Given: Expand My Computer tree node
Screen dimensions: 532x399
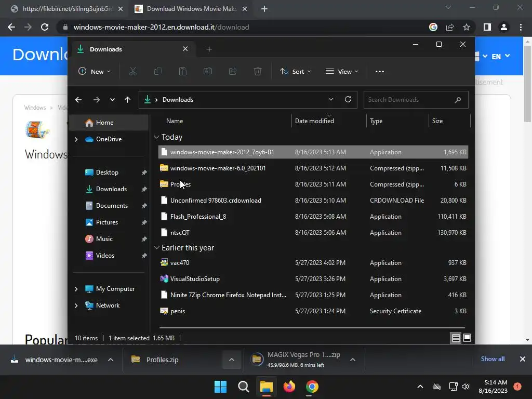Looking at the screenshot, I should click(x=76, y=289).
